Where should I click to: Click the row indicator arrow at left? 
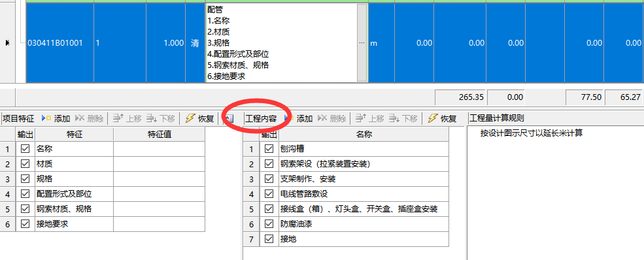pyautogui.click(x=7, y=42)
